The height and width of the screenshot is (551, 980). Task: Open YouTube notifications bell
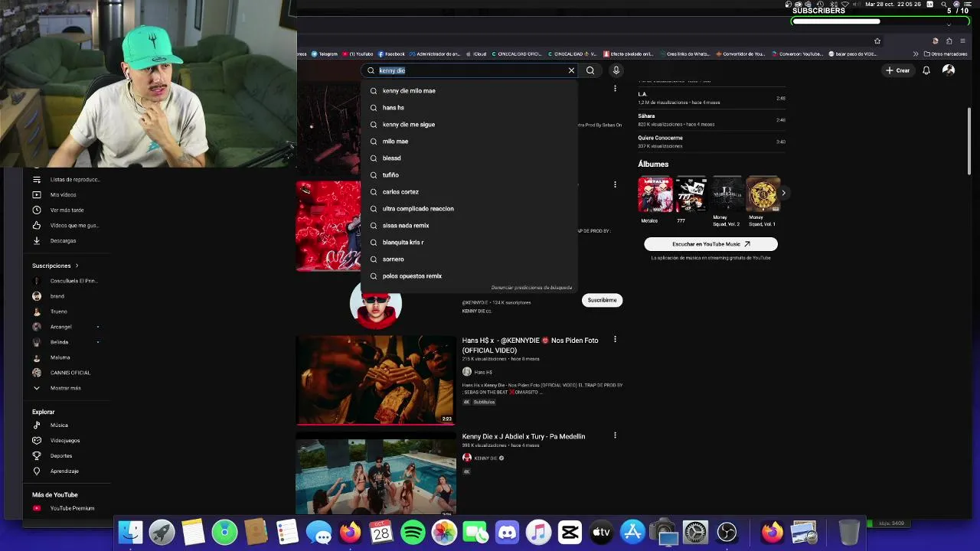click(x=926, y=70)
